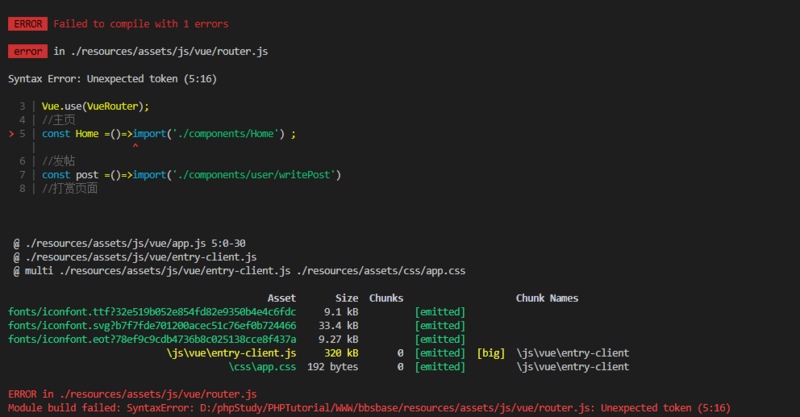
Task: Click the yellow '[big]' flag
Action: (x=491, y=353)
